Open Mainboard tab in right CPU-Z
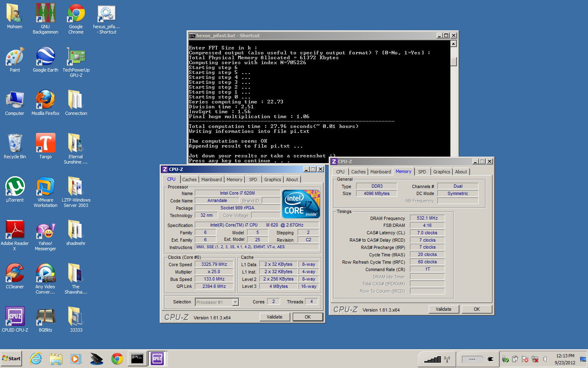This screenshot has width=588, height=368. 381,172
